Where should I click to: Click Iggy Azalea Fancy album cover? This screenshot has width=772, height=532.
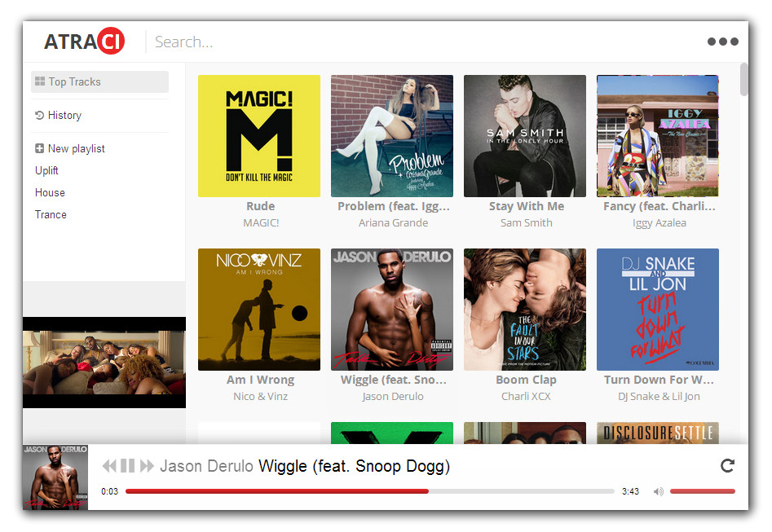(658, 136)
